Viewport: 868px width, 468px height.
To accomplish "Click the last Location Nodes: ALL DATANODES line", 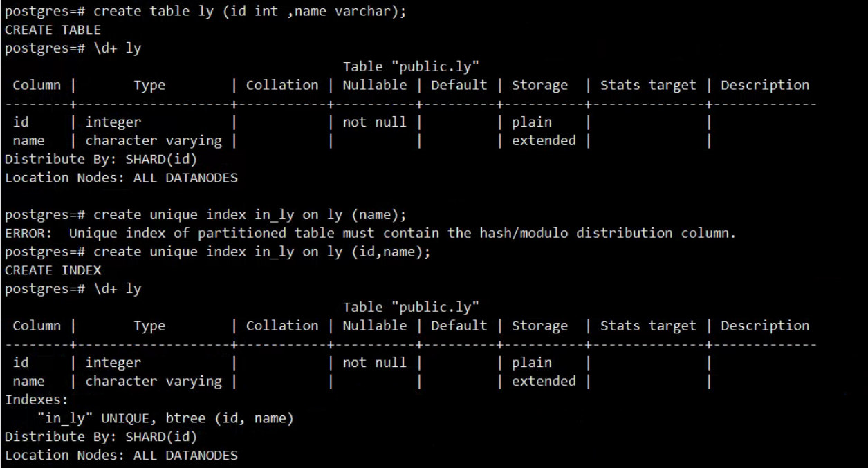I will point(120,455).
